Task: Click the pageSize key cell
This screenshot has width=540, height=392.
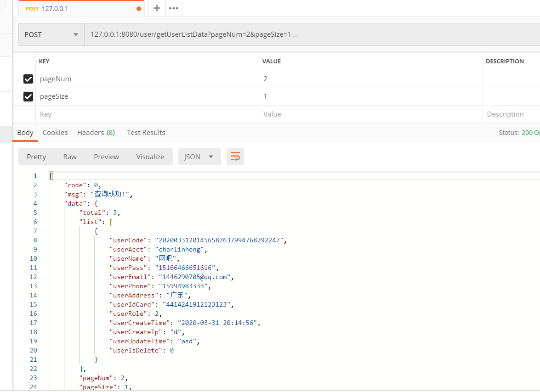Action: (147, 97)
